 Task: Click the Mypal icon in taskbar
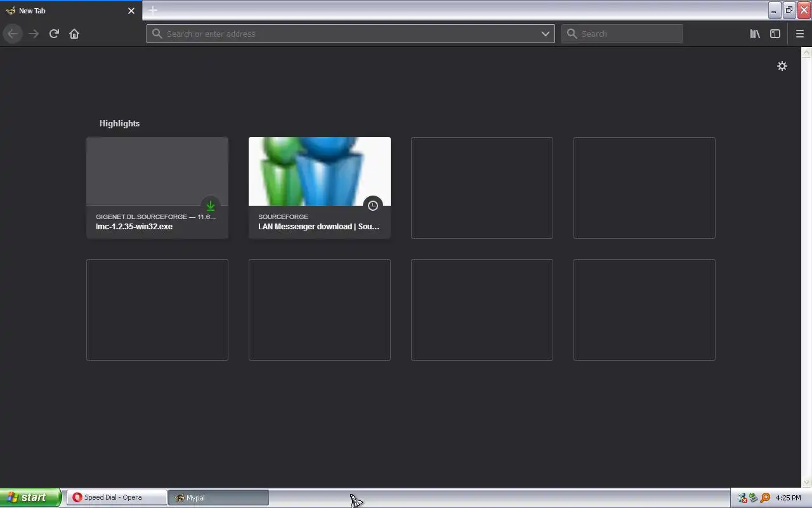click(x=179, y=498)
